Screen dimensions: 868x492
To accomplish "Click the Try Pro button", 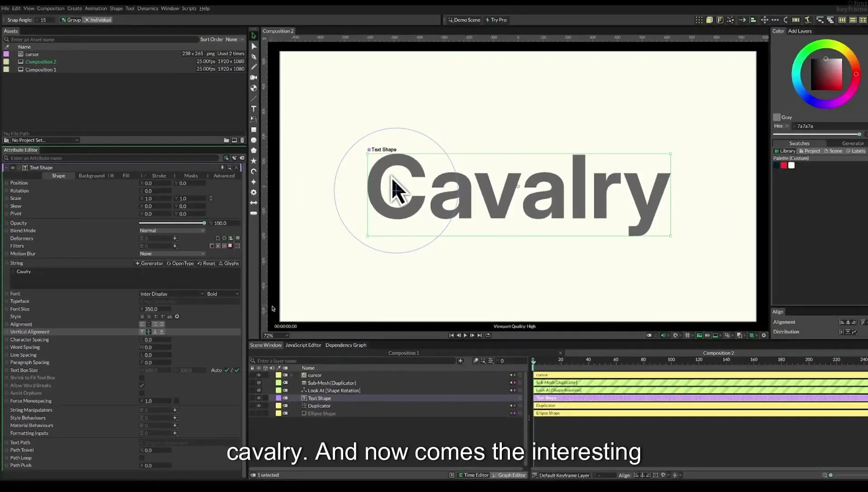I will (x=496, y=20).
